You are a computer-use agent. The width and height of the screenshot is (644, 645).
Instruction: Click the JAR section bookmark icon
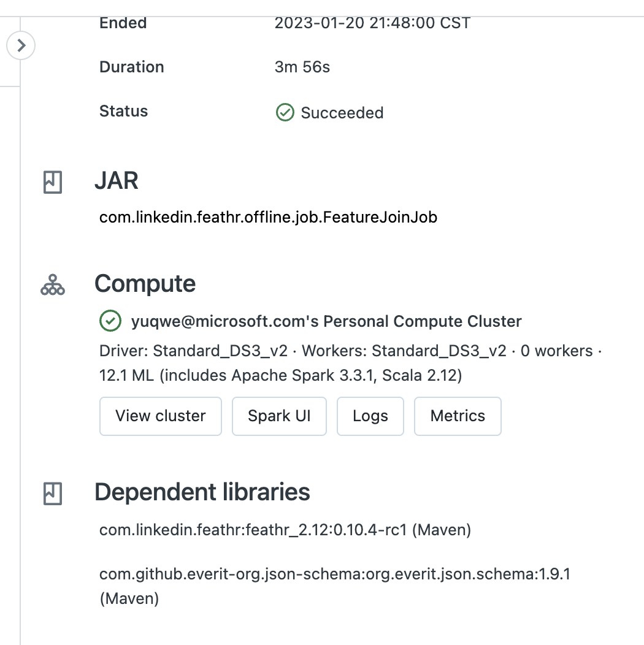tap(53, 182)
